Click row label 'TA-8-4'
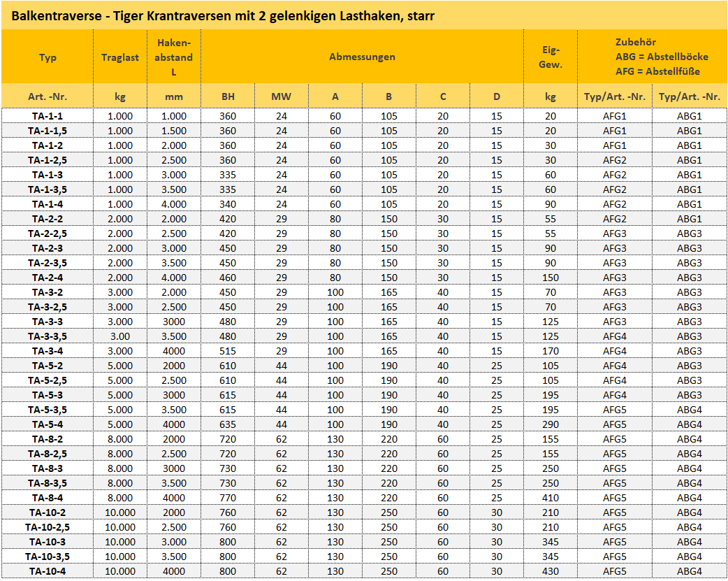Screen dimensions: 728x581 [x=48, y=498]
